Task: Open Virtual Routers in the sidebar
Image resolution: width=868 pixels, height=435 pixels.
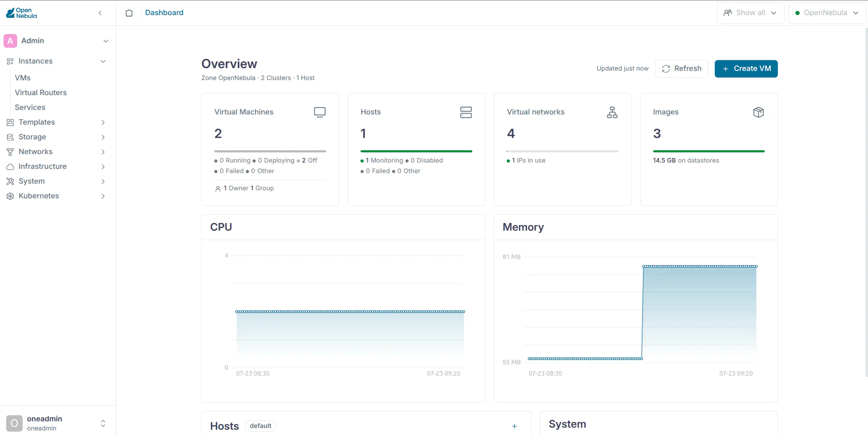Action: [41, 93]
